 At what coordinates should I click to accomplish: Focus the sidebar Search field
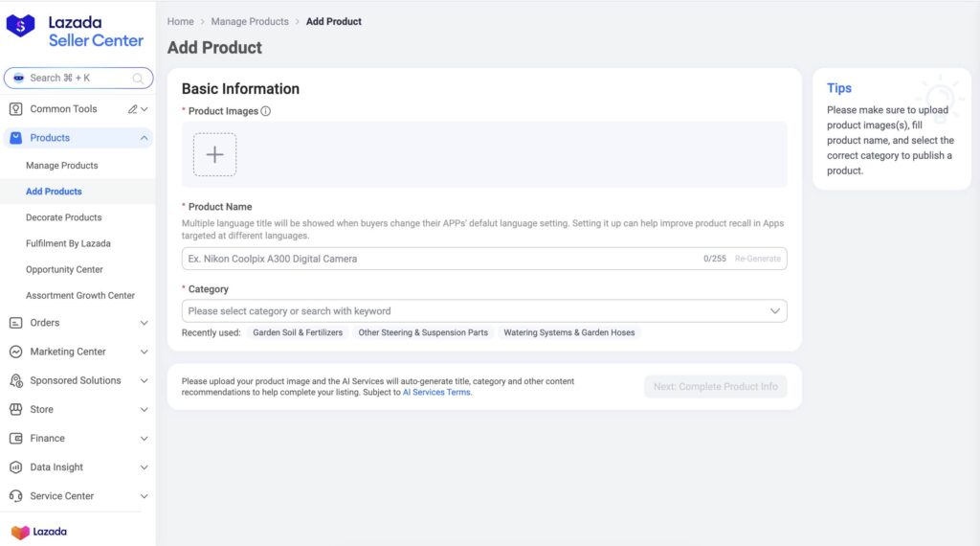pyautogui.click(x=78, y=79)
